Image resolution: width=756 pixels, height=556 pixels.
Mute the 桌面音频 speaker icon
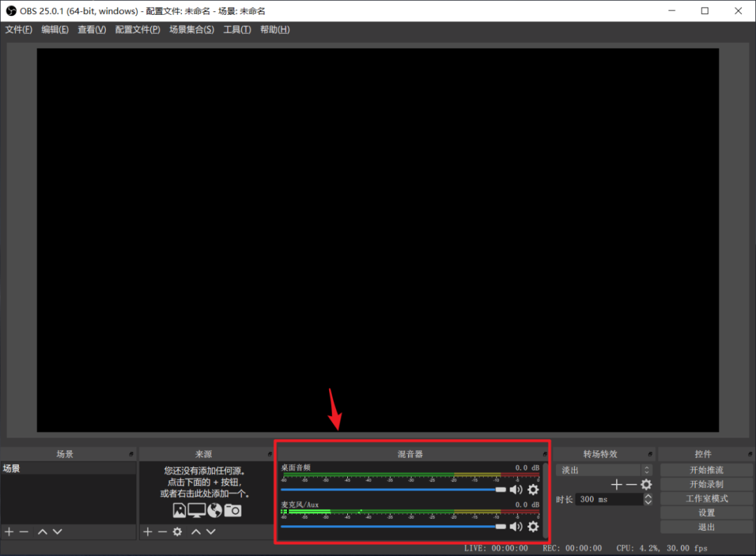point(516,489)
